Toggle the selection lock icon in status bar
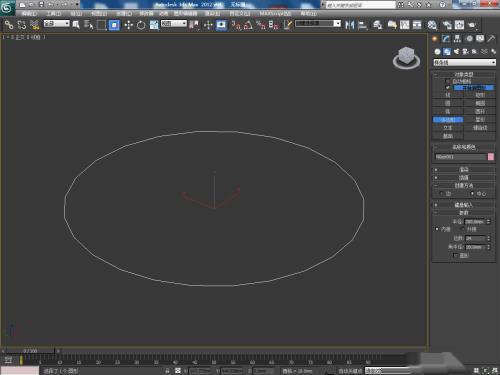This screenshot has height=375, width=500. (167, 370)
